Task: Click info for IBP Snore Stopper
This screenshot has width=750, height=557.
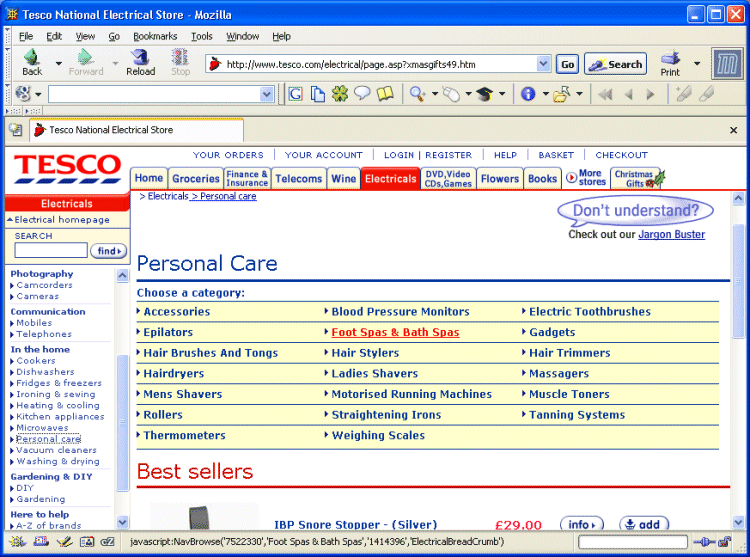Action: coord(582,524)
